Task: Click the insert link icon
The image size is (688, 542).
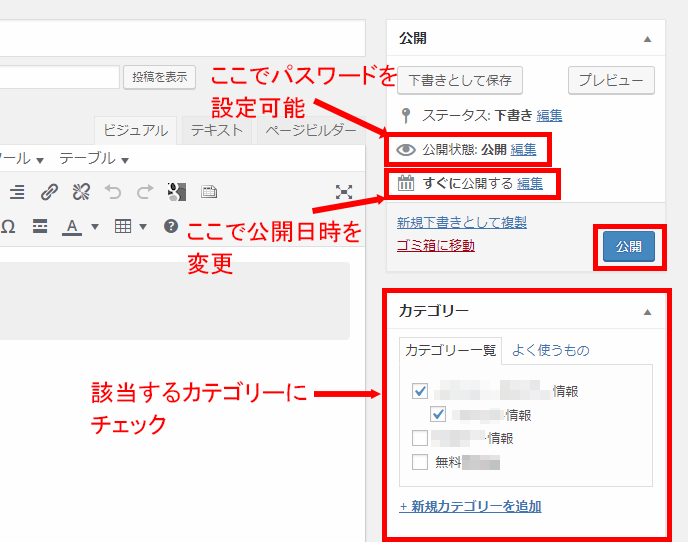Action: [49, 192]
